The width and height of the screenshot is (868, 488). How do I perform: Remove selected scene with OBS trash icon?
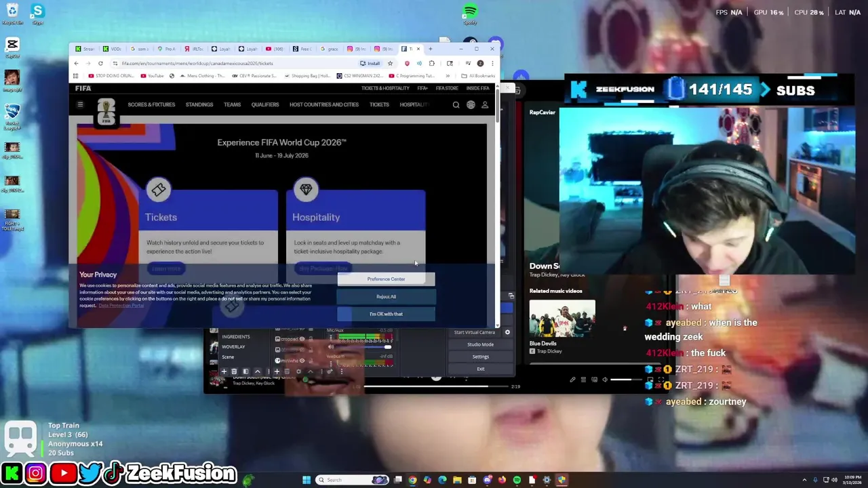pos(234,371)
